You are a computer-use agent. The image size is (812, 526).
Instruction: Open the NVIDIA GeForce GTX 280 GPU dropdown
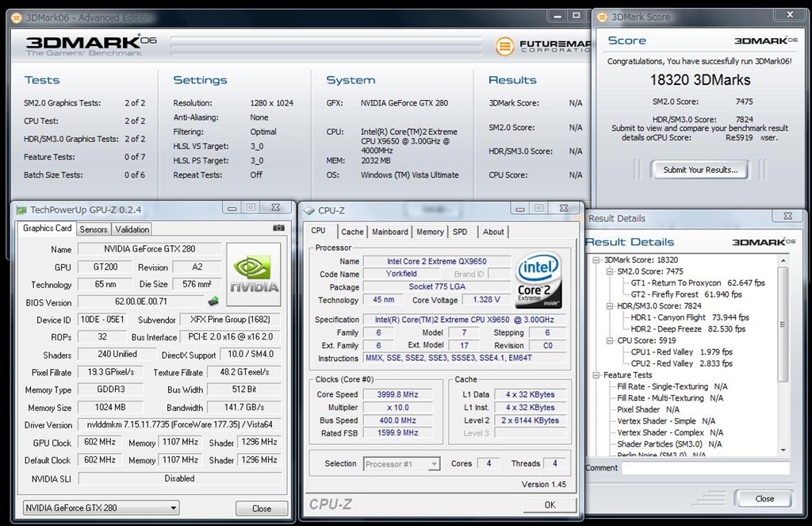point(101,508)
